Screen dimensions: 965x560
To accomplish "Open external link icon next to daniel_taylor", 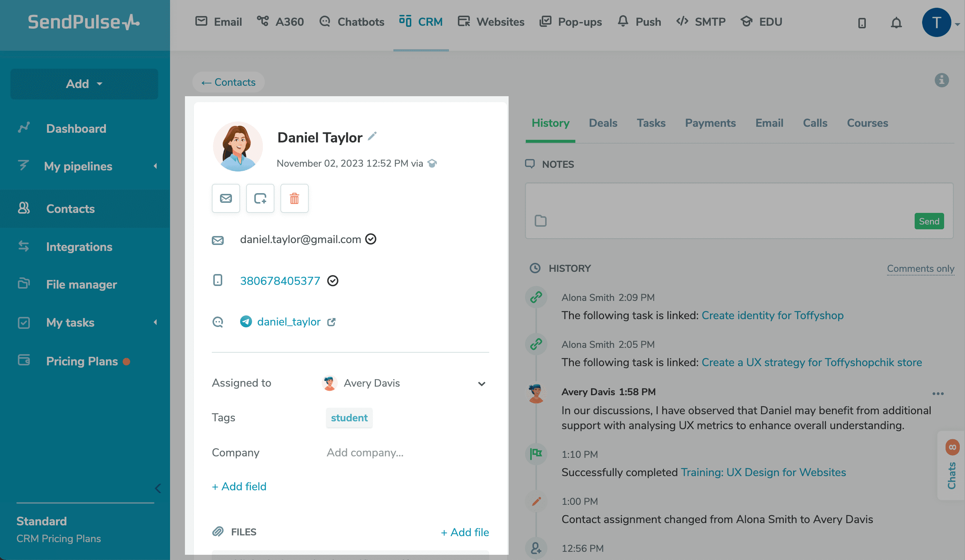I will tap(331, 322).
